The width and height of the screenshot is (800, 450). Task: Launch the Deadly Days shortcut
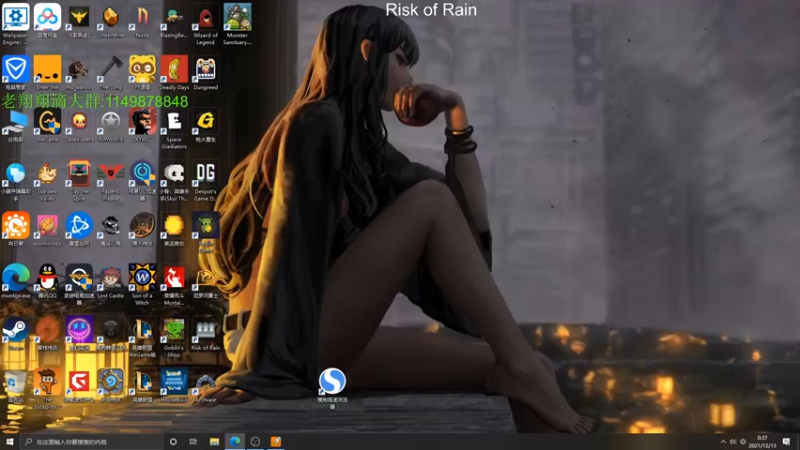[173, 72]
